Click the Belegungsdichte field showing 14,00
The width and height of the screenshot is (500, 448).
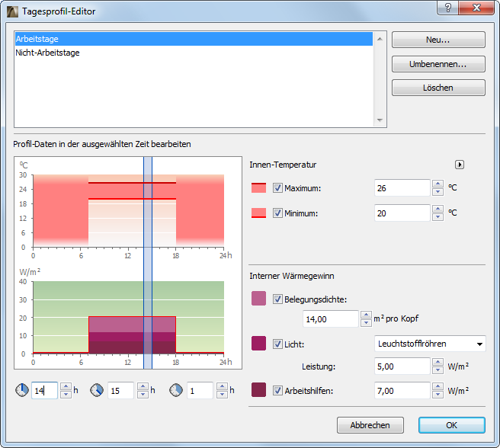[331, 319]
